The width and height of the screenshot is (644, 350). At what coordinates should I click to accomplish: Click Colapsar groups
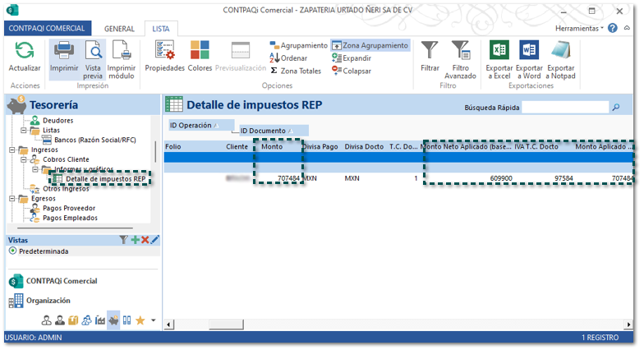pyautogui.click(x=352, y=71)
